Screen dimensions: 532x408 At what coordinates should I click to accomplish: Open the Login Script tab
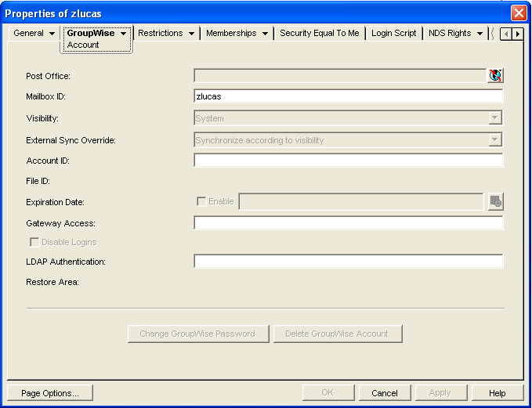click(x=393, y=34)
